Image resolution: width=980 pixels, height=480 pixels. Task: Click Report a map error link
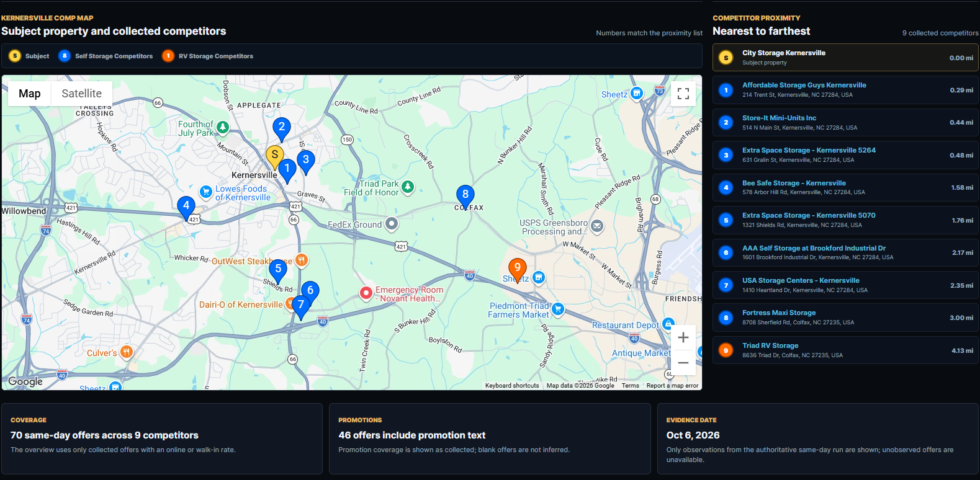coord(673,386)
